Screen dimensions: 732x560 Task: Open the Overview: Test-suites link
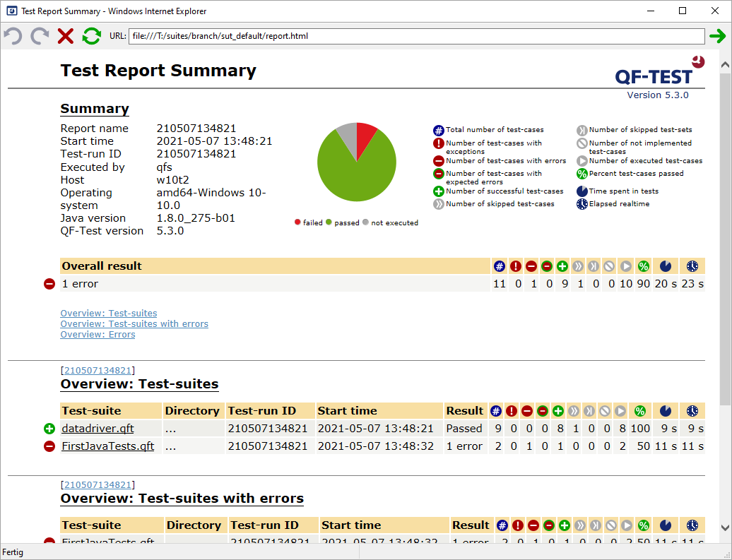pos(109,313)
